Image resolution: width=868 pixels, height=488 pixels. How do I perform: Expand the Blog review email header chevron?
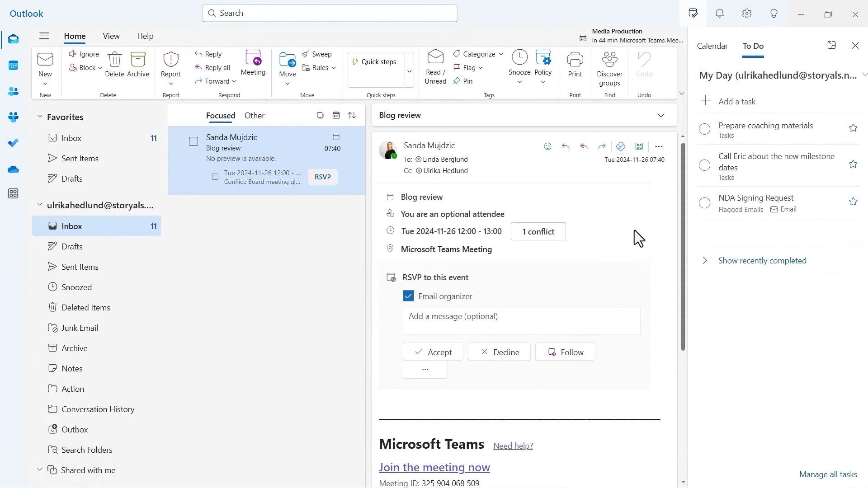[660, 115]
